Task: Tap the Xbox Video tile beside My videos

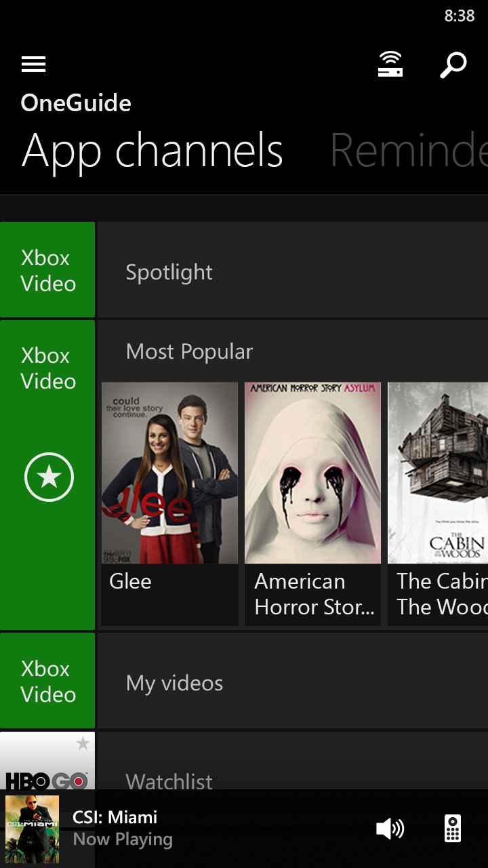Action: (47, 681)
